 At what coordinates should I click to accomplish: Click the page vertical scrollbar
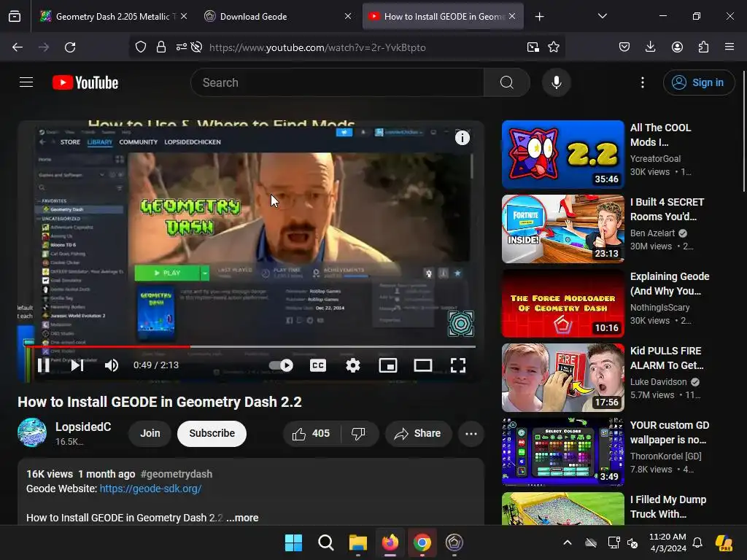coord(743,131)
